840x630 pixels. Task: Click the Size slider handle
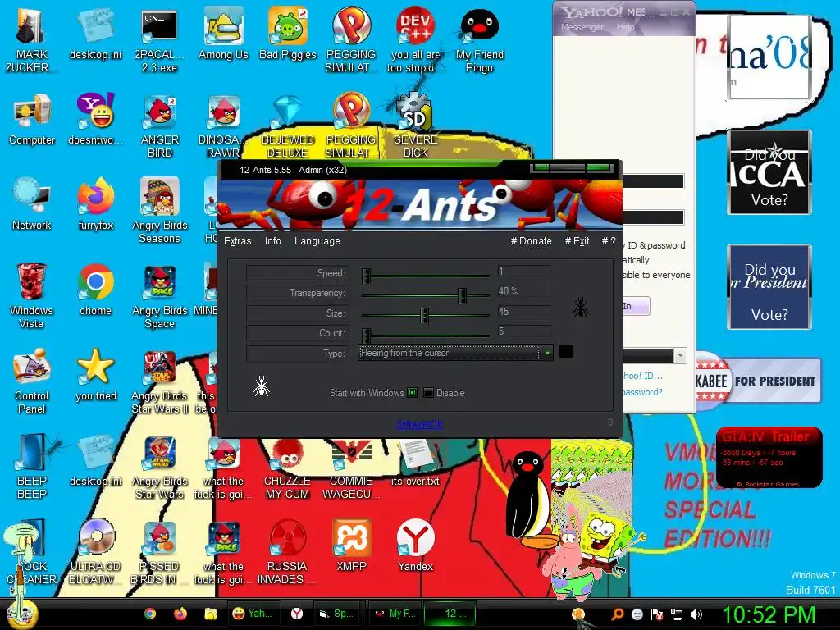pyautogui.click(x=424, y=315)
